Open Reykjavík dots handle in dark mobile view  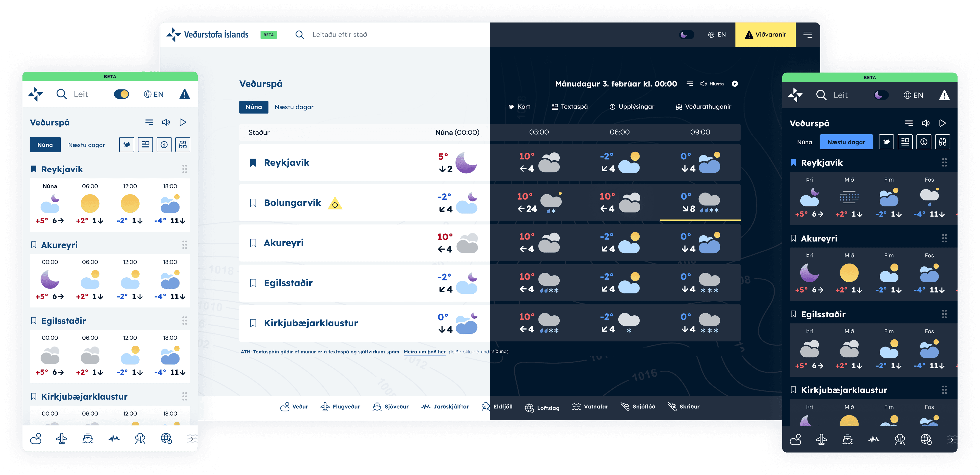tap(944, 162)
